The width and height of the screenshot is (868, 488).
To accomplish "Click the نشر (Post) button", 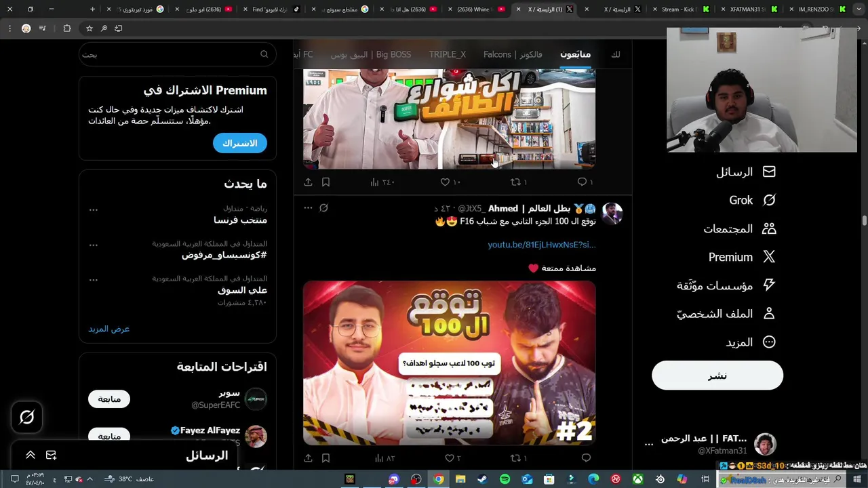I will (x=717, y=375).
